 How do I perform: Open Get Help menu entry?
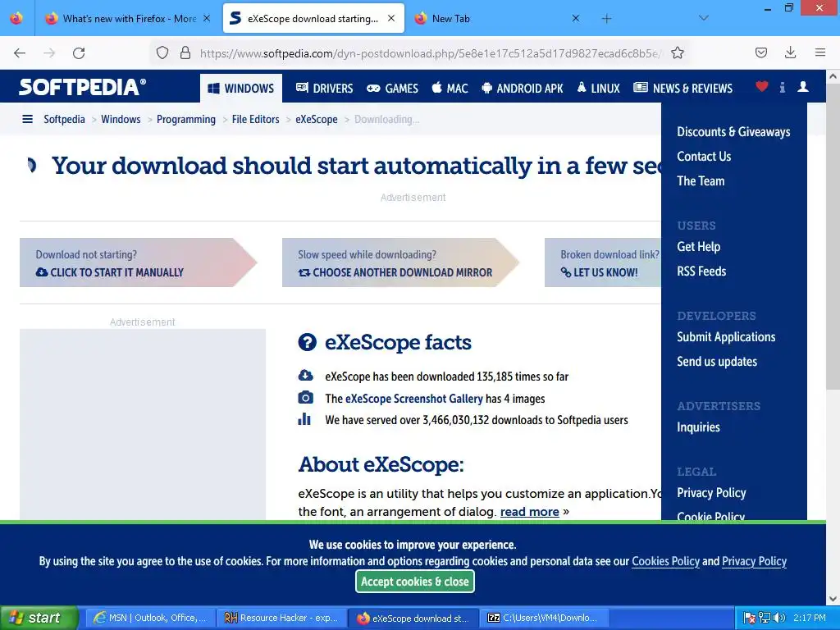click(699, 246)
